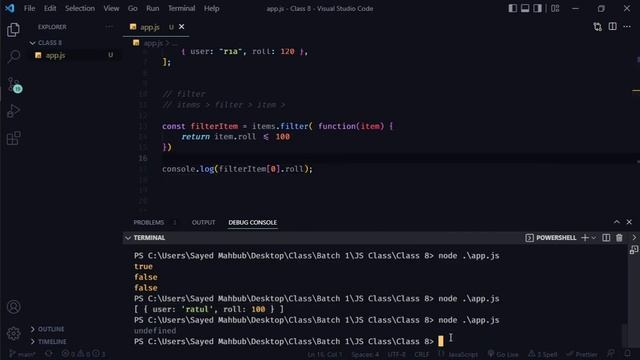This screenshot has height=360, width=640.
Task: Change CRLF end of line sequence
Action: click(422, 354)
